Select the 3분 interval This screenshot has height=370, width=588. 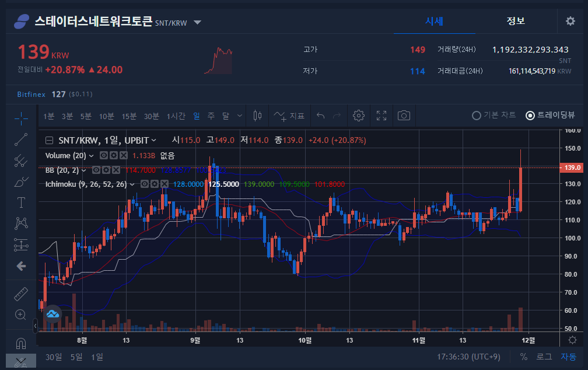[x=67, y=116]
